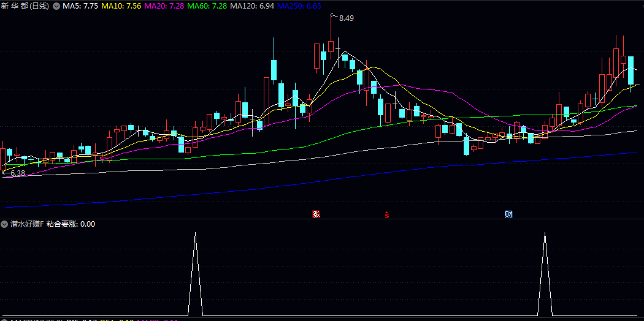Expand the 潜水好赚F indicator dropdown arrow
The height and width of the screenshot is (321, 644).
click(5, 224)
